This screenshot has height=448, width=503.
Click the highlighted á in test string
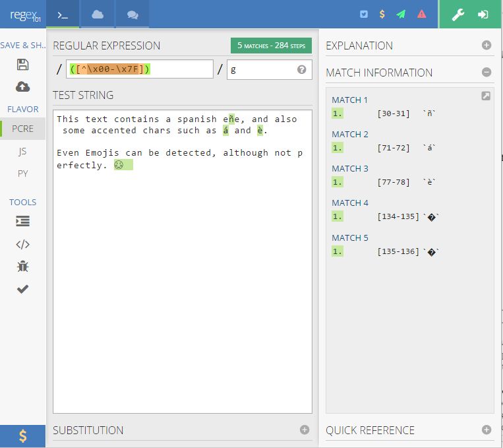(x=225, y=131)
